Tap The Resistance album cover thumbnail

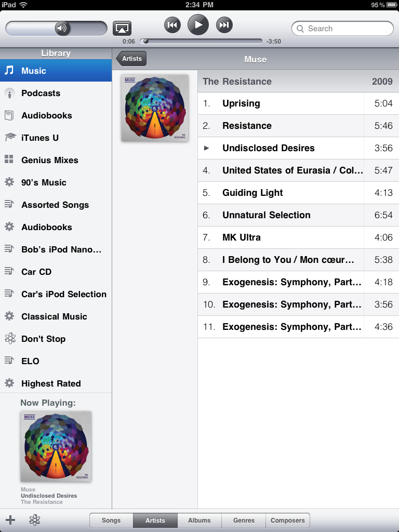pos(155,108)
